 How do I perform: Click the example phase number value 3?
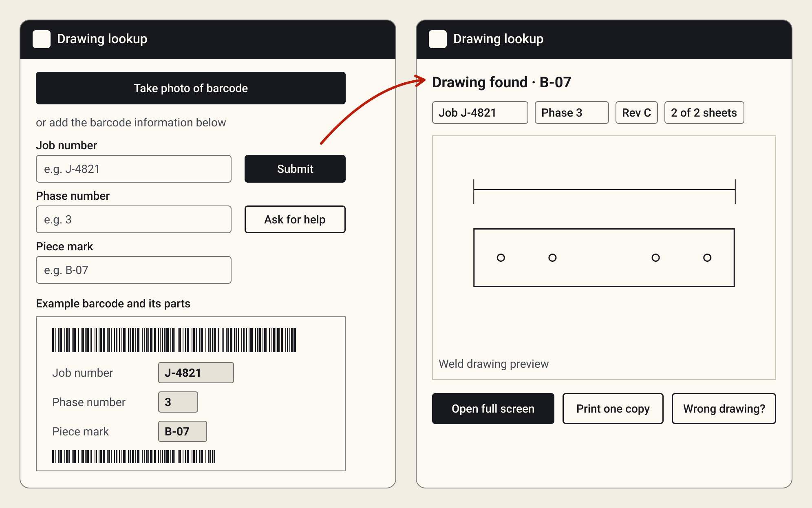[x=178, y=402]
